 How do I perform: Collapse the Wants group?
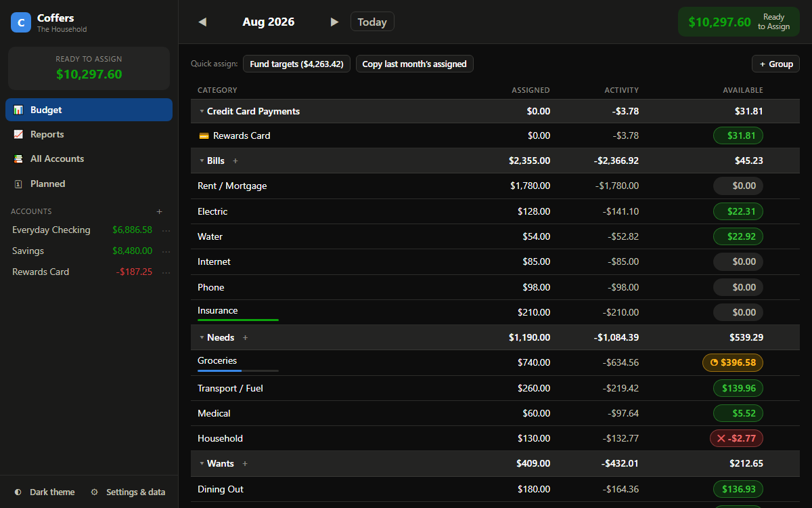pos(202,463)
